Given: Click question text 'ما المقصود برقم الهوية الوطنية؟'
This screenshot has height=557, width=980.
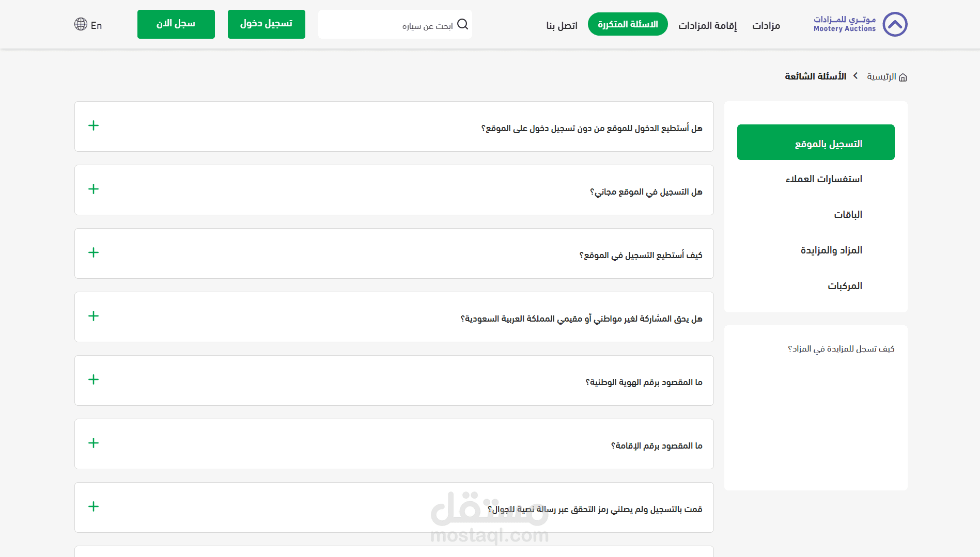Looking at the screenshot, I should point(644,383).
